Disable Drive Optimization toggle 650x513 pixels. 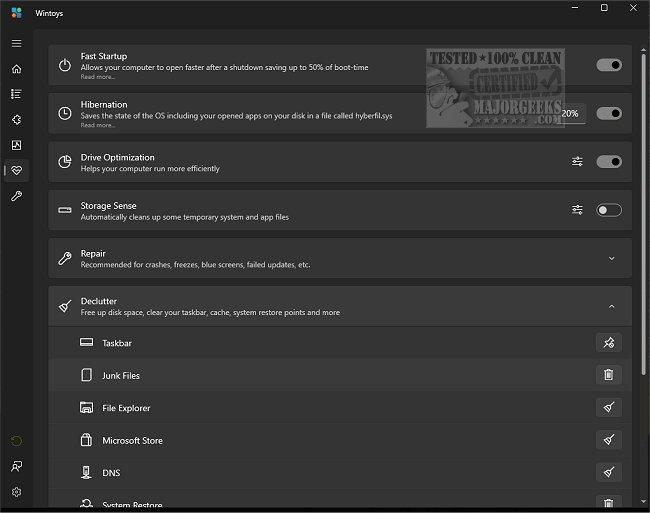(x=609, y=162)
